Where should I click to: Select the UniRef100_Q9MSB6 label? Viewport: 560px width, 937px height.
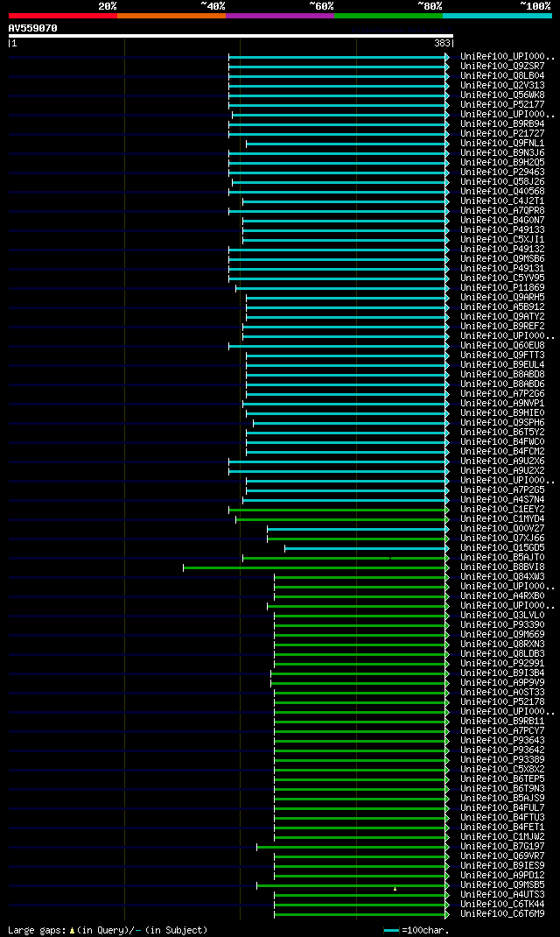502,258
